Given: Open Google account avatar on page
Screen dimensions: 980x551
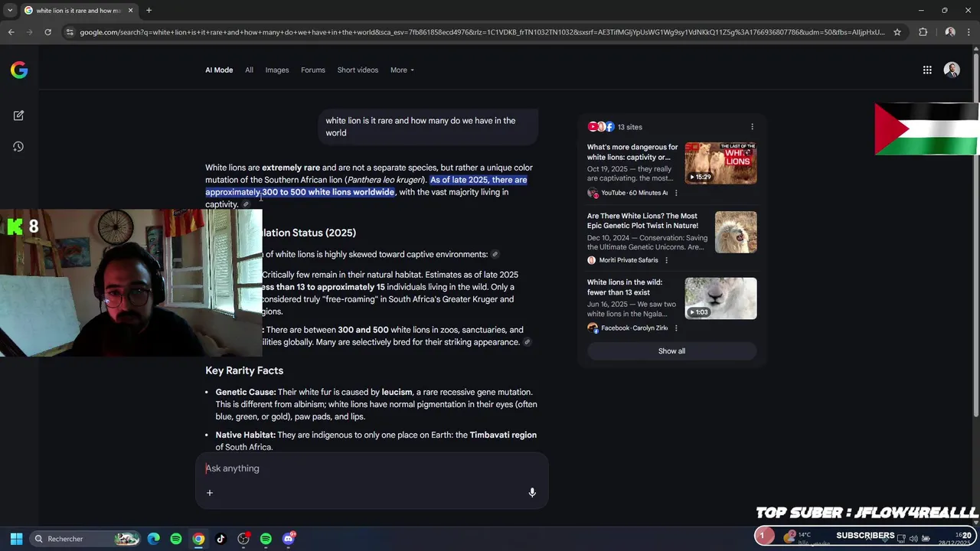Looking at the screenshot, I should pos(952,70).
